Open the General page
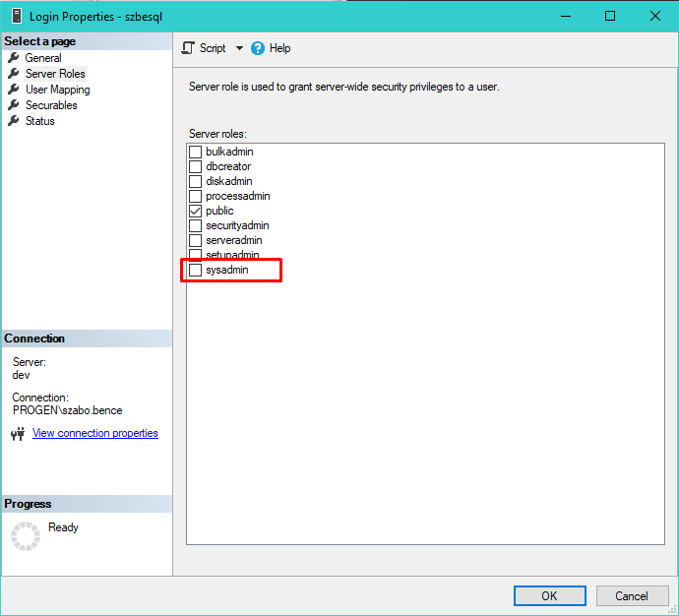 tap(43, 58)
